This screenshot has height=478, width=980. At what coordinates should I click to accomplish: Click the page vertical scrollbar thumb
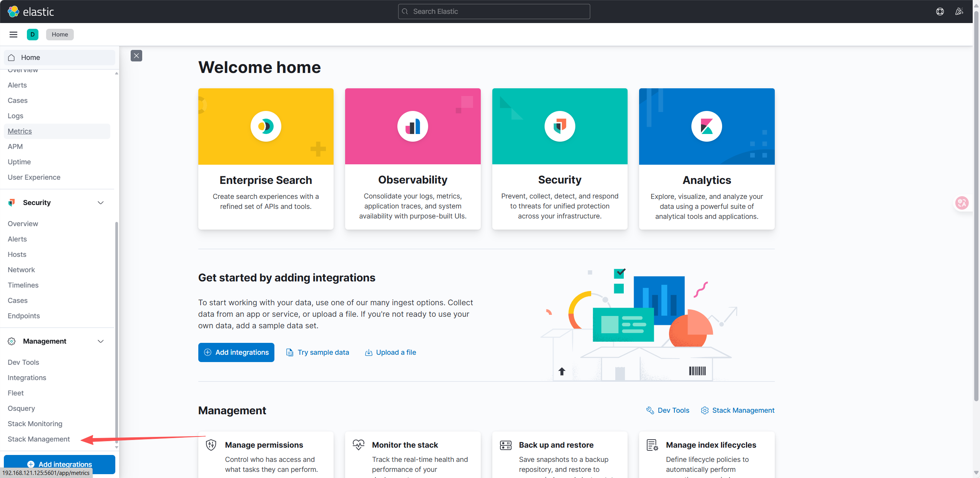(976, 205)
